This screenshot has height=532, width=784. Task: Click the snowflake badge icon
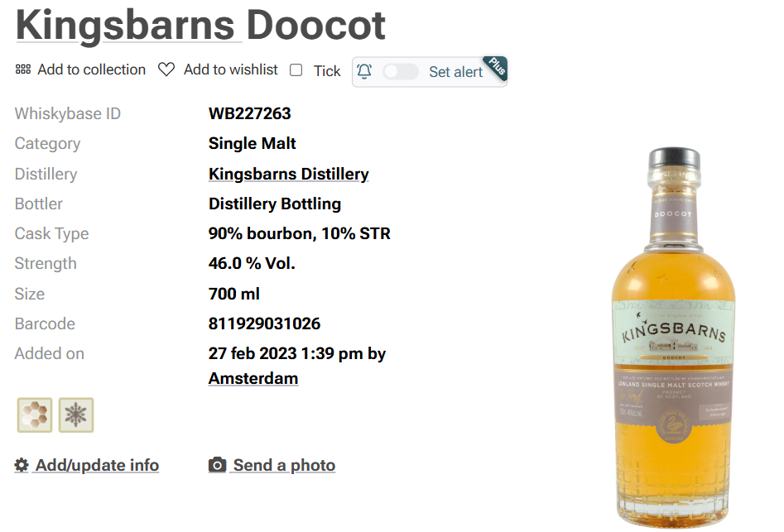point(76,415)
